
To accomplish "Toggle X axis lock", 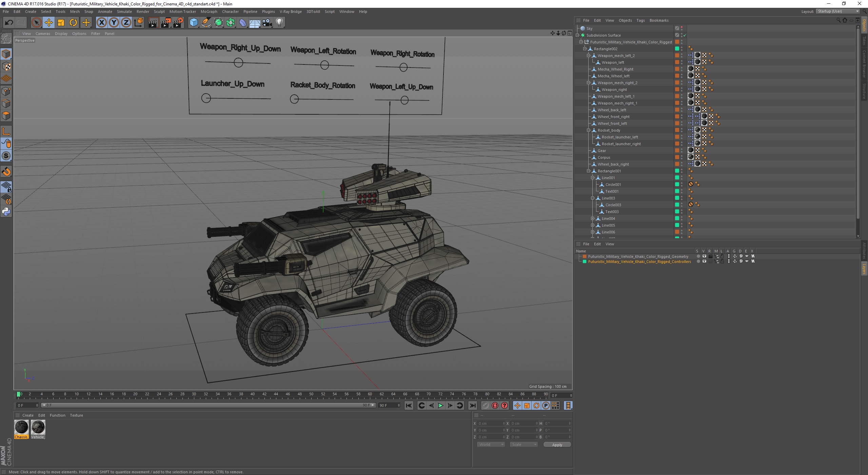I will coord(101,23).
